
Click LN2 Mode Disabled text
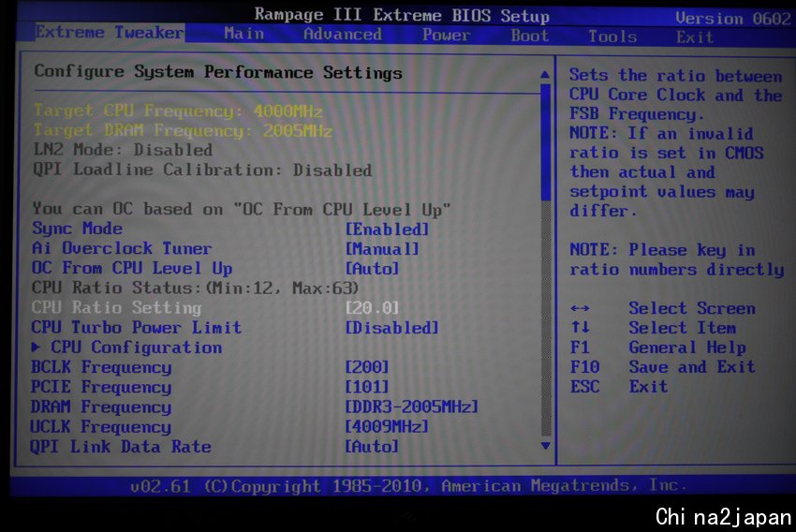(123, 150)
